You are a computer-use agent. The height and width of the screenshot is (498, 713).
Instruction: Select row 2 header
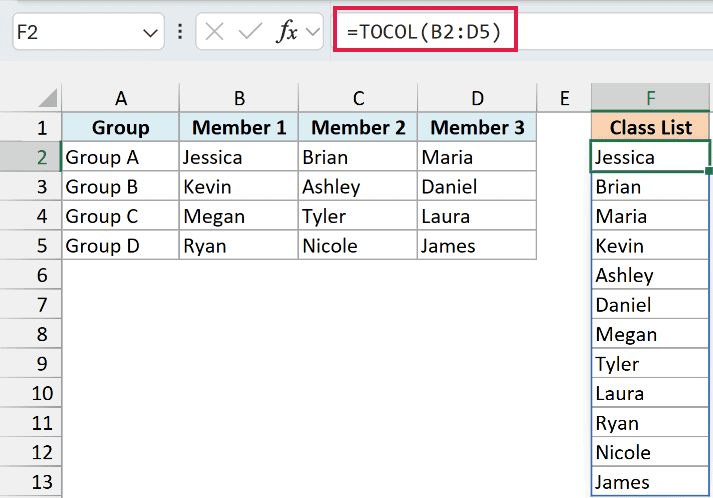[30, 157]
